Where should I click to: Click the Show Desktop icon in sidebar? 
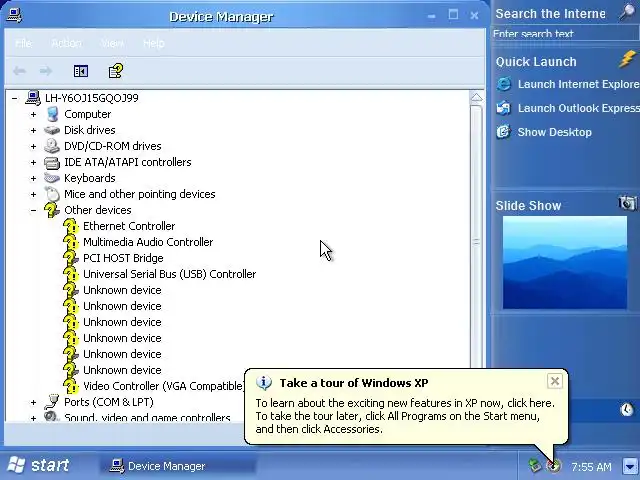pos(504,132)
